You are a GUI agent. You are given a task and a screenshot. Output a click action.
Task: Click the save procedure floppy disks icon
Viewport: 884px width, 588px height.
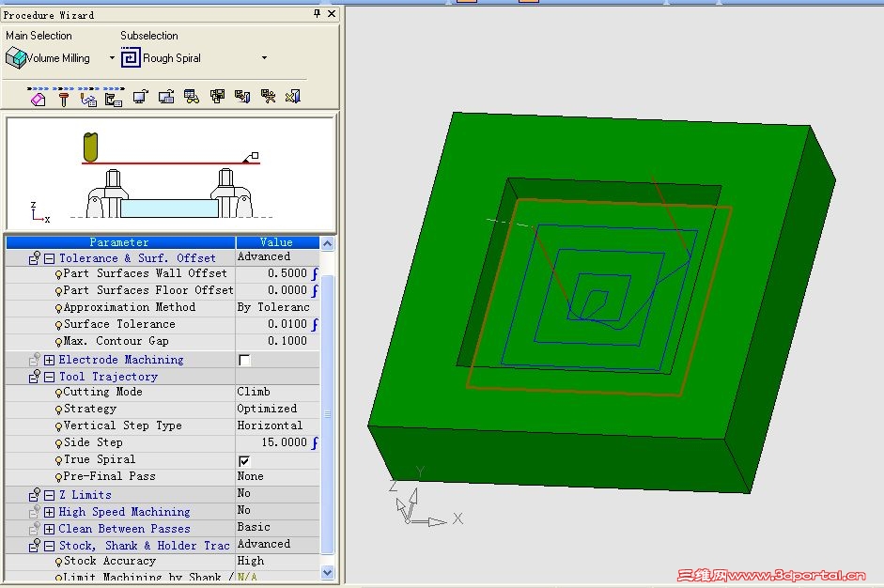[217, 97]
